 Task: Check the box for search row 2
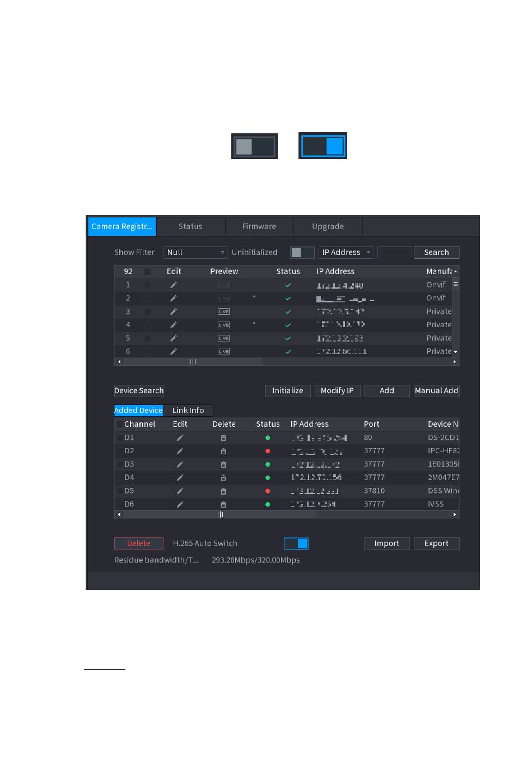(x=147, y=298)
